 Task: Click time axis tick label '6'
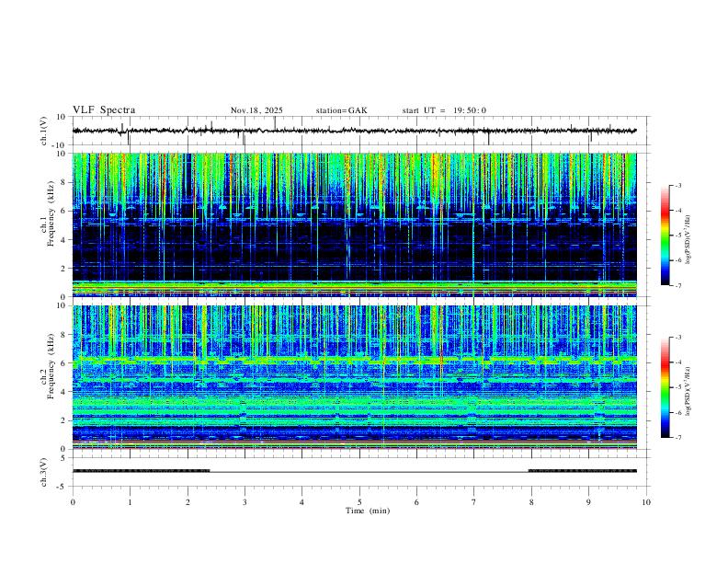(416, 502)
